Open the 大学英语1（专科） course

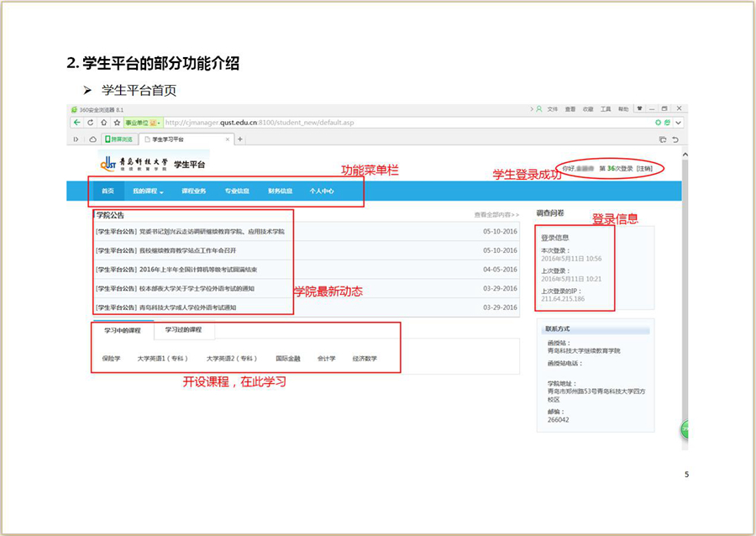(163, 359)
